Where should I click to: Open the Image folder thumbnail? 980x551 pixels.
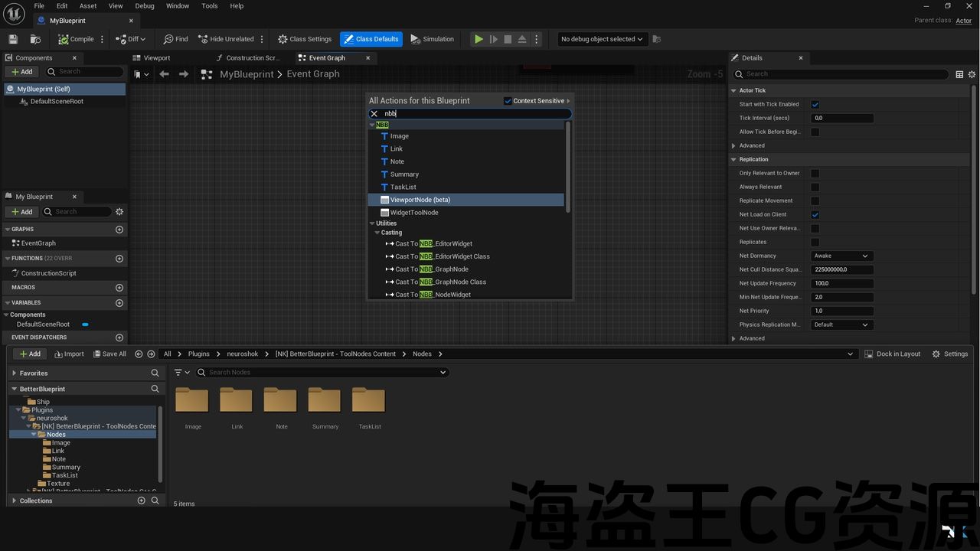(192, 400)
